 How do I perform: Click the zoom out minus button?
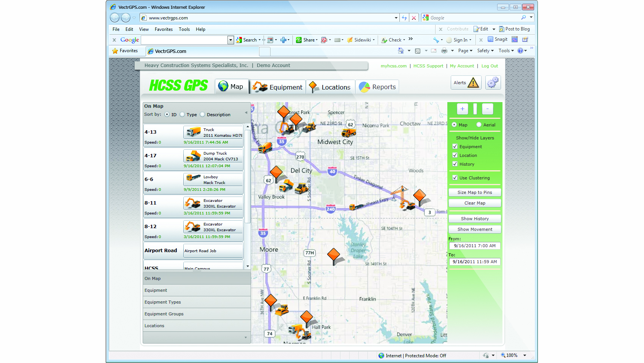(x=487, y=109)
